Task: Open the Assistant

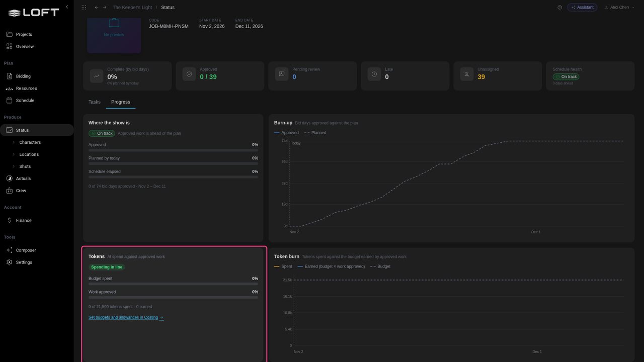Action: (x=582, y=8)
